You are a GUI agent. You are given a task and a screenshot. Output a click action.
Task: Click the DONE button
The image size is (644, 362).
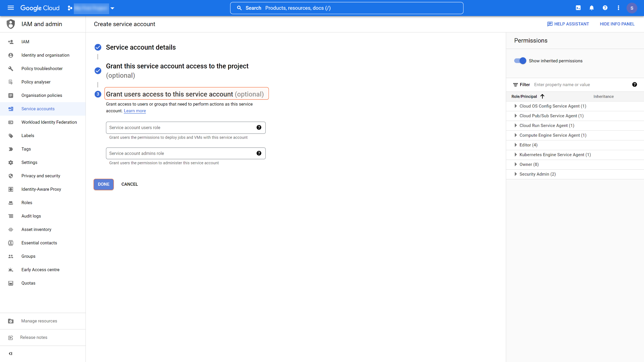coord(103,184)
